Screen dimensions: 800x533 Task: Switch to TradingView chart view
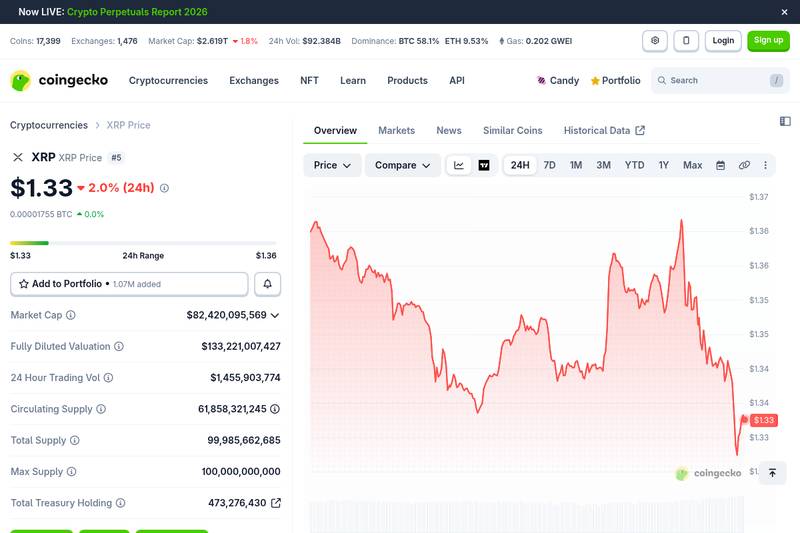tap(484, 165)
